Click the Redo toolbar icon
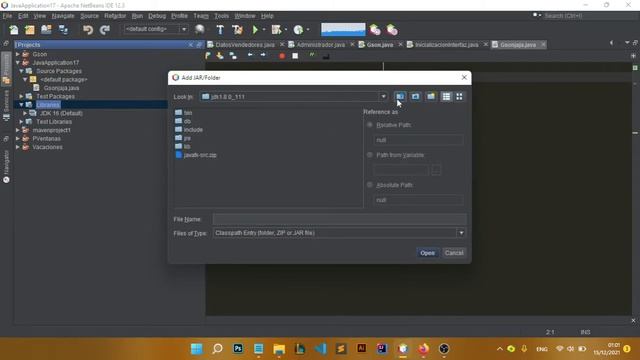Image resolution: width=640 pixels, height=360 pixels. [x=105, y=30]
